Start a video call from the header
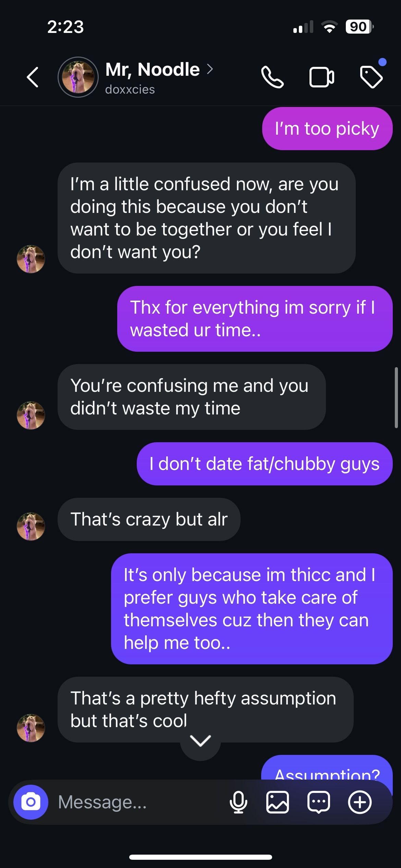 click(x=321, y=77)
